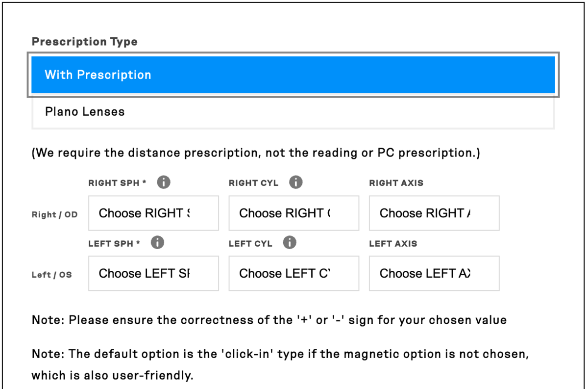Expand the Choose LEFT AXIS dropdown
This screenshot has height=389, width=588.
click(x=434, y=273)
